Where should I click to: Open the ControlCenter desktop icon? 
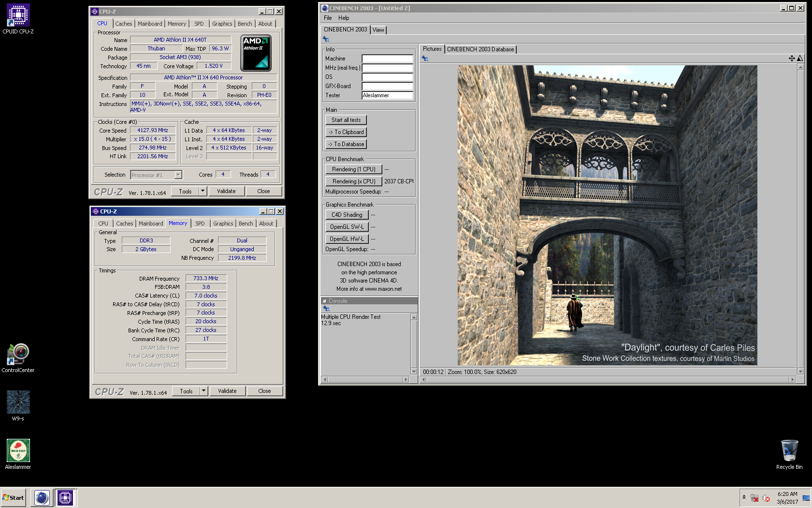(x=18, y=358)
